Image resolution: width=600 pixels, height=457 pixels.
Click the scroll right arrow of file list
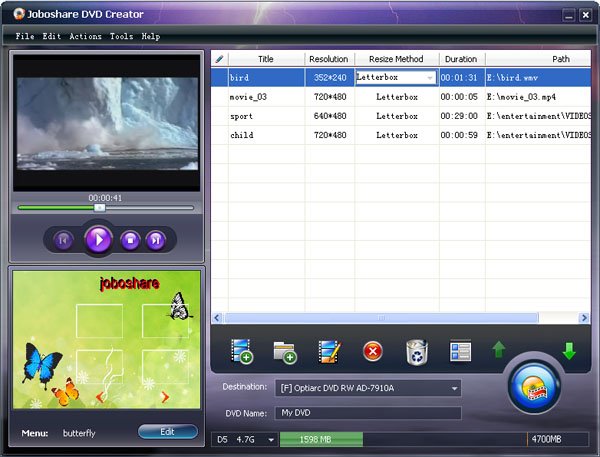click(x=584, y=318)
